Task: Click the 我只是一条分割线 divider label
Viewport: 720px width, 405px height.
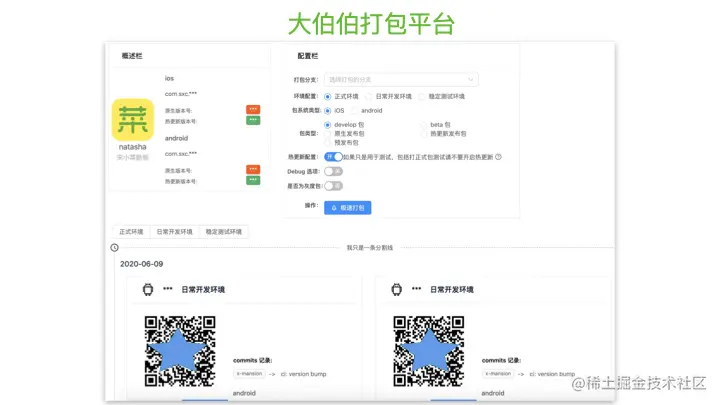Action: pos(370,248)
